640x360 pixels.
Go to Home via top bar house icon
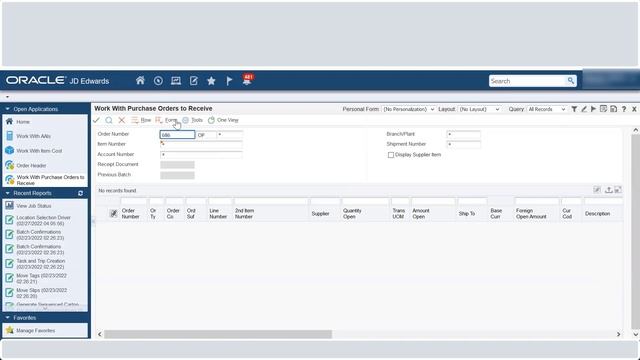coord(140,80)
